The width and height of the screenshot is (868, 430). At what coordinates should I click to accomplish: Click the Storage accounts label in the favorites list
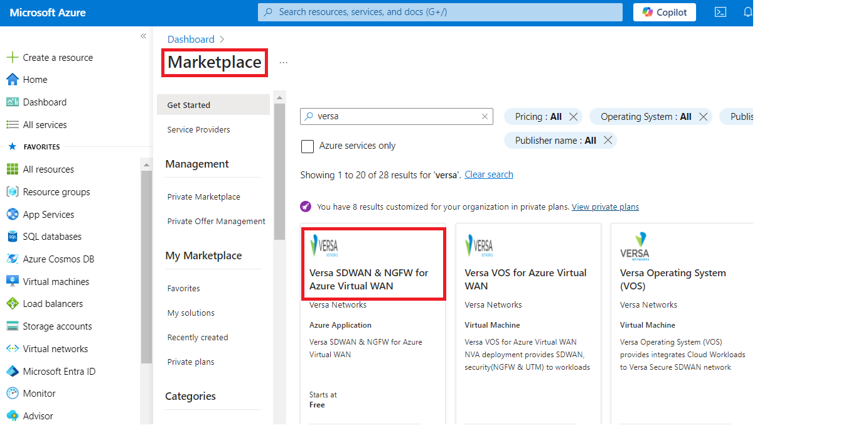[x=57, y=326]
